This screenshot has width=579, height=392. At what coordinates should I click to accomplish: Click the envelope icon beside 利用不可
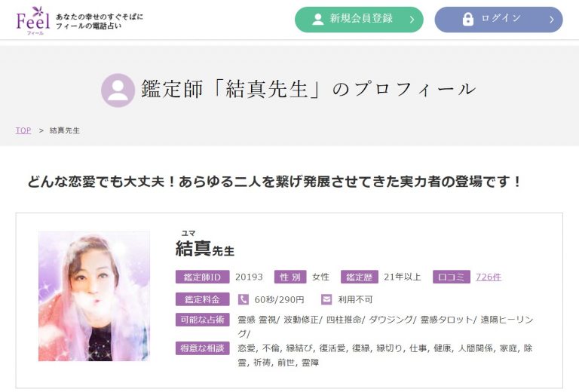coord(326,299)
